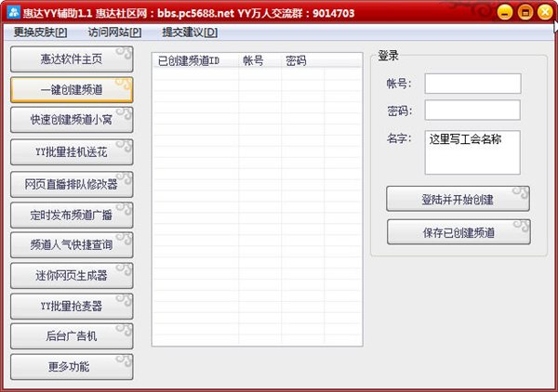Open 网页直播排队修改器
This screenshot has height=392, width=558.
click(x=72, y=184)
